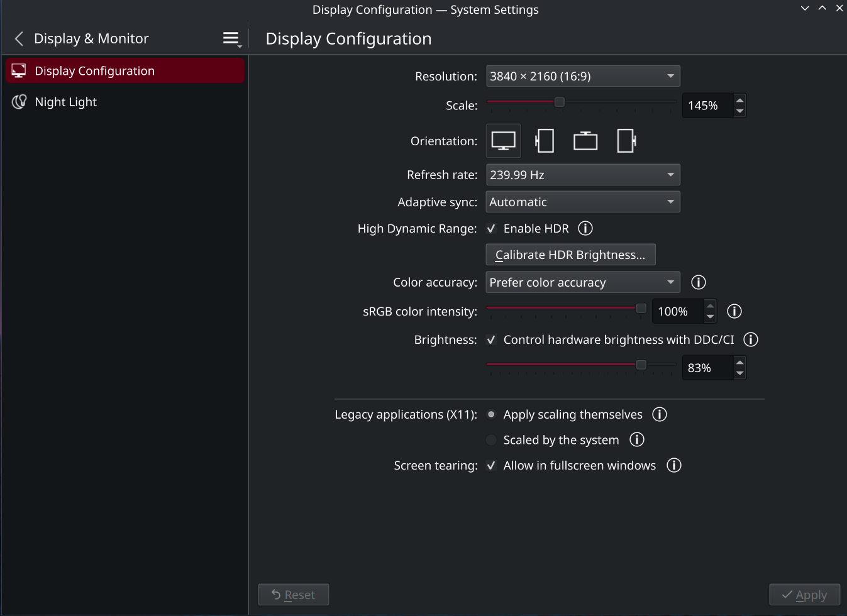Adjust the Brightness slider handle
847x616 pixels.
tap(641, 365)
